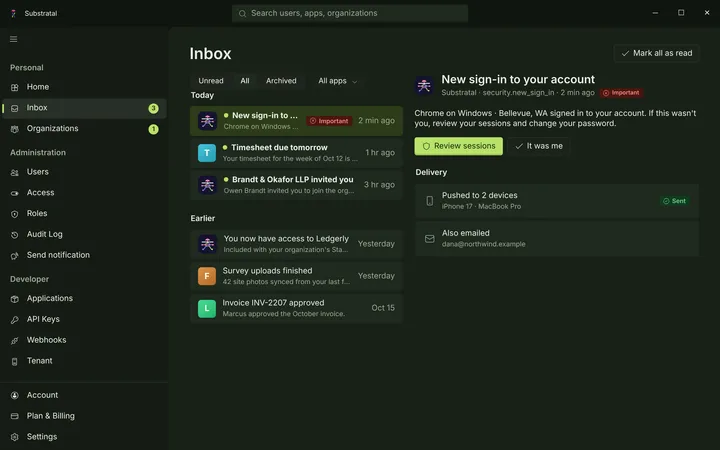
Task: Open Brandt & Okafor LLP invited you notification
Action: point(296,185)
